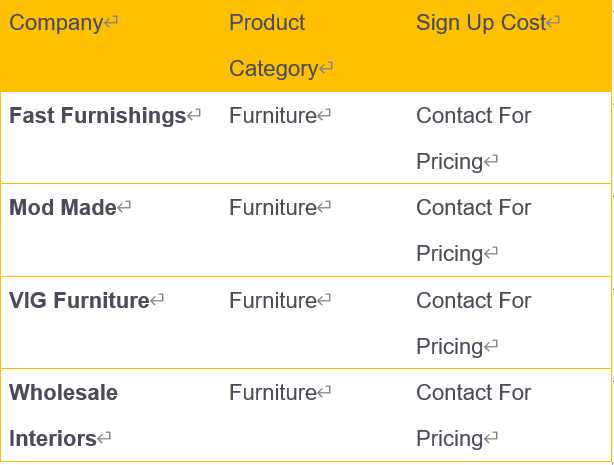614x465 pixels.
Task: Click Furniture in the Wholesale Interiors row
Action: pyautogui.click(x=273, y=393)
